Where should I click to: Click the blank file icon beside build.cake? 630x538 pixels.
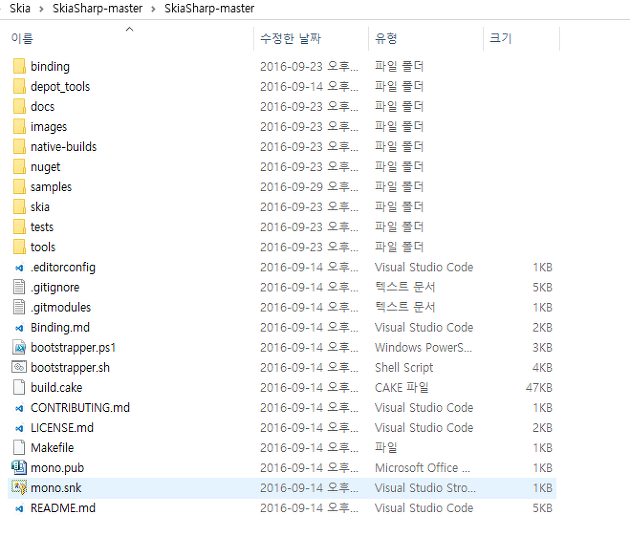click(19, 387)
